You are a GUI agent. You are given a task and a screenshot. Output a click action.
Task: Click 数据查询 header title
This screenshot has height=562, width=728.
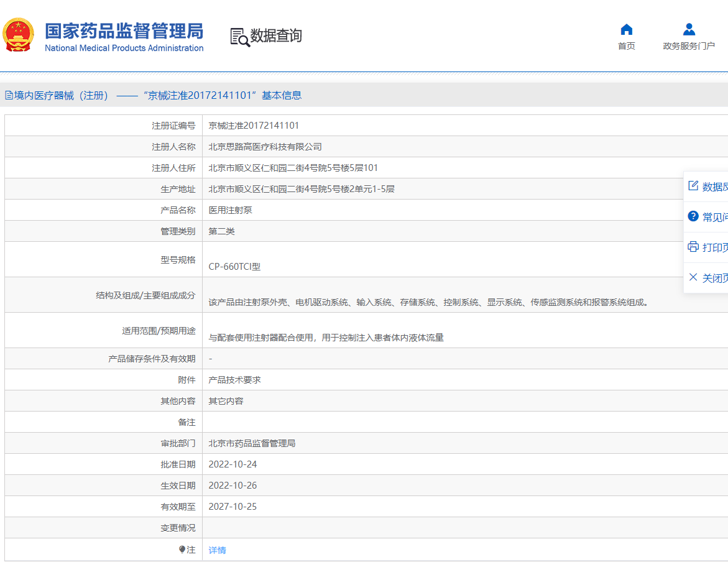coord(276,36)
